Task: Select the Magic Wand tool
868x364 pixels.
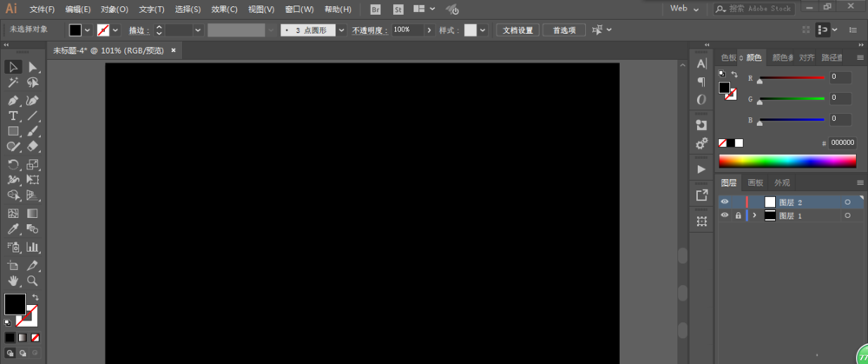Action: [x=13, y=83]
